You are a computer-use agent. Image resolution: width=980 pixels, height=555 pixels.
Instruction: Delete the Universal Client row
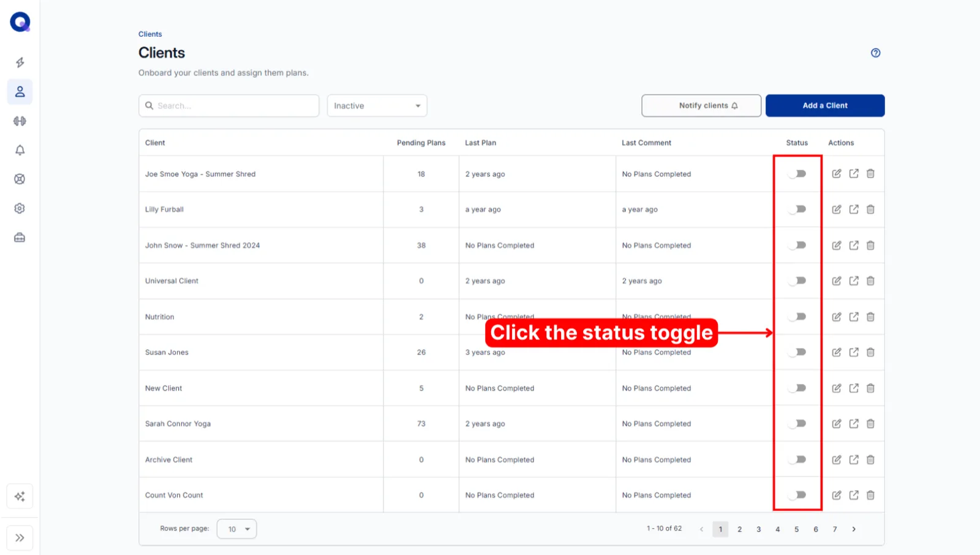coord(870,281)
